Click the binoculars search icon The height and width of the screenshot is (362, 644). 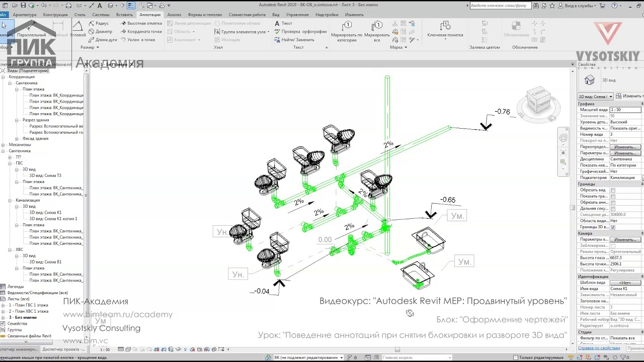coord(536,6)
